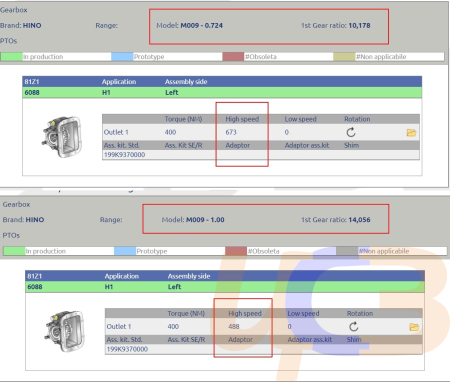Click the Shim header in the 488 table
Screen dimensions: 450x382
[354, 340]
